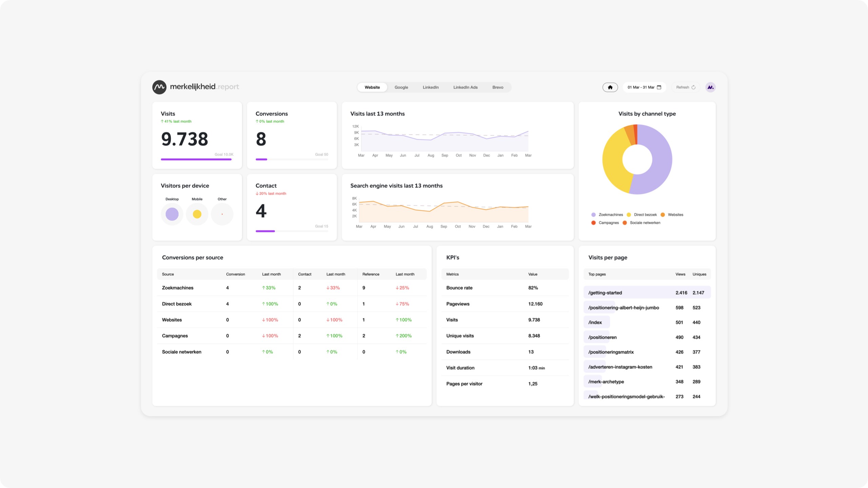Open the user avatar profile icon
This screenshot has height=488, width=868.
click(710, 87)
